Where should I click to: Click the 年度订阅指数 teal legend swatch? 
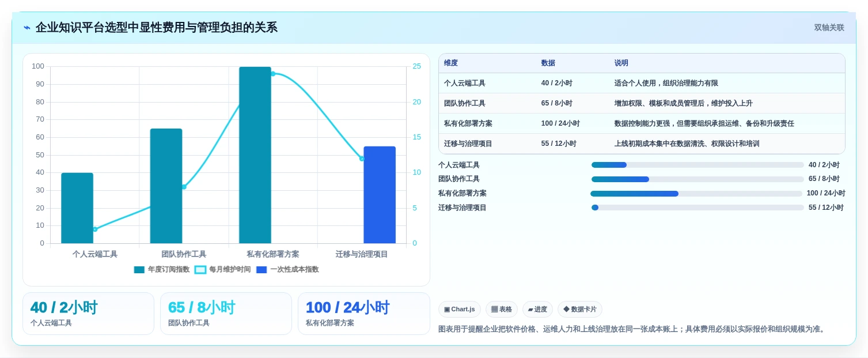(139, 270)
